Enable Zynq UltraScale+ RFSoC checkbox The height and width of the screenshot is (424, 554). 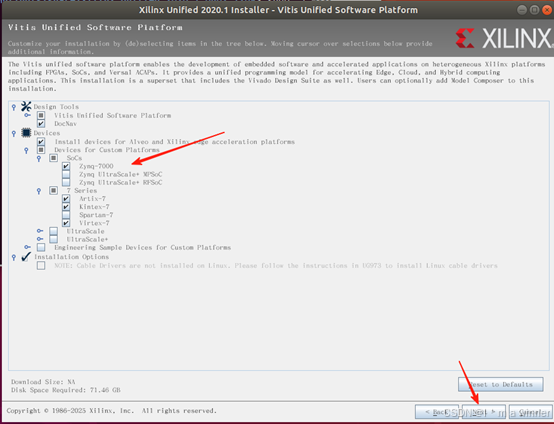pyautogui.click(x=66, y=182)
